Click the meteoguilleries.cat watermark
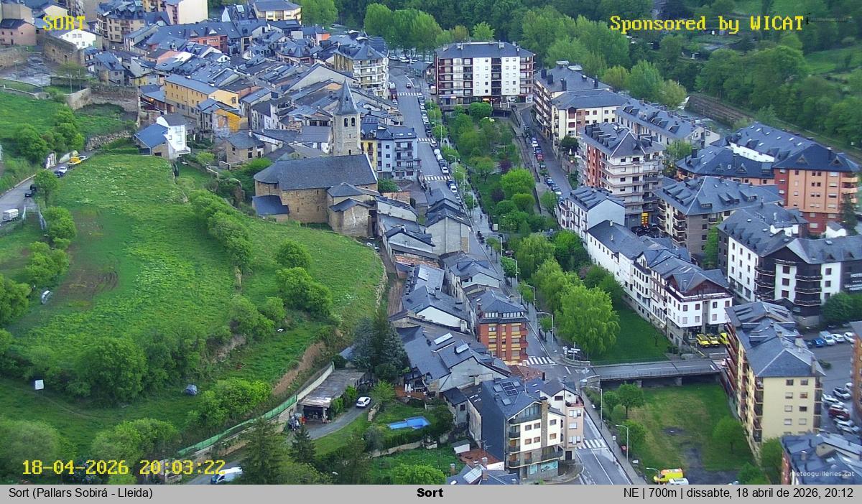 (x=821, y=474)
